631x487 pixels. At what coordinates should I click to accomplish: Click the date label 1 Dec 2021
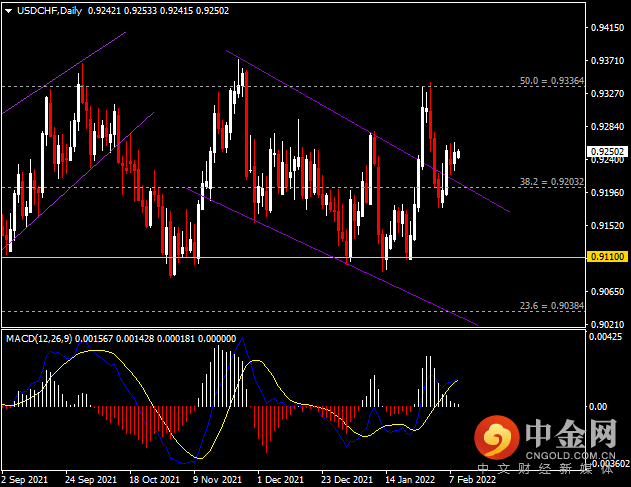(280, 480)
